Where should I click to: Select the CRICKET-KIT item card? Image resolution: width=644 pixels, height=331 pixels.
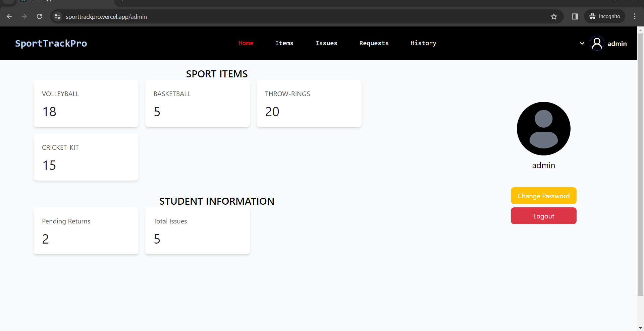[86, 157]
